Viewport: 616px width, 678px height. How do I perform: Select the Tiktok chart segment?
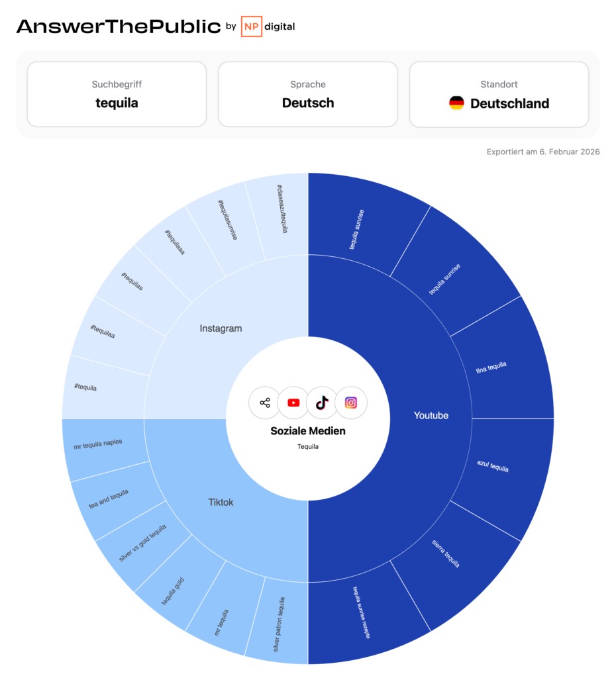coord(221,502)
